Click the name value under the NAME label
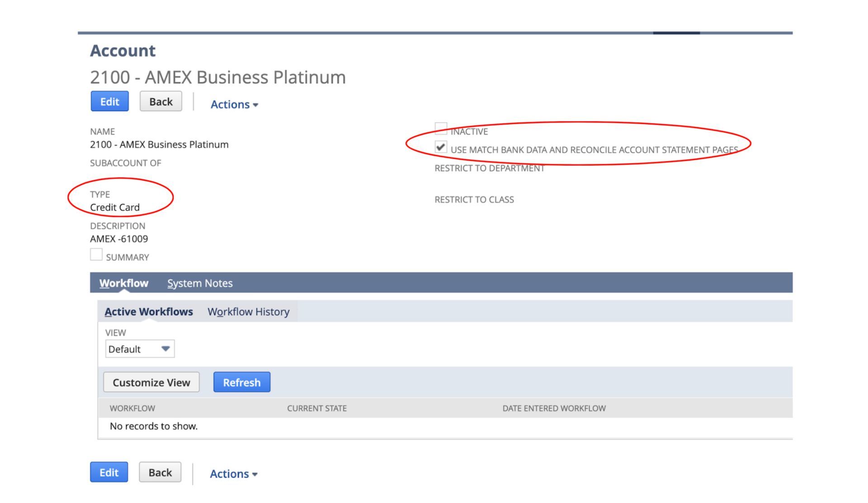Viewport: 868px width, 503px height. point(159,144)
